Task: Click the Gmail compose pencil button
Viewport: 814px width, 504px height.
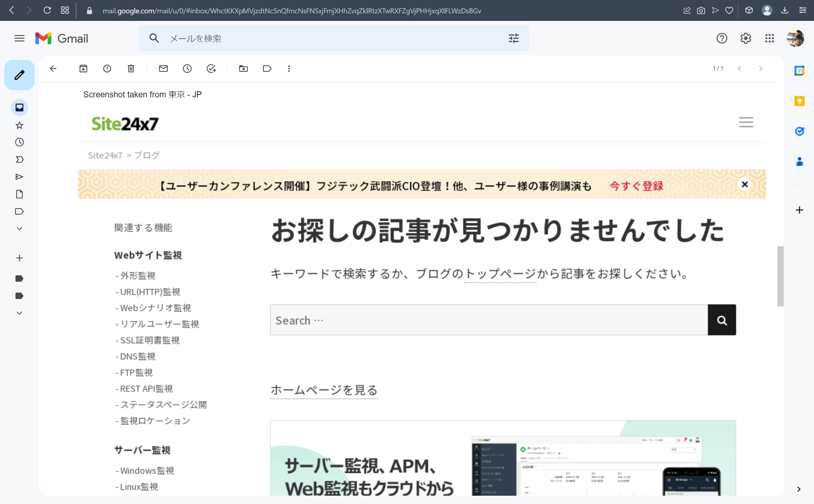Action: coord(19,75)
